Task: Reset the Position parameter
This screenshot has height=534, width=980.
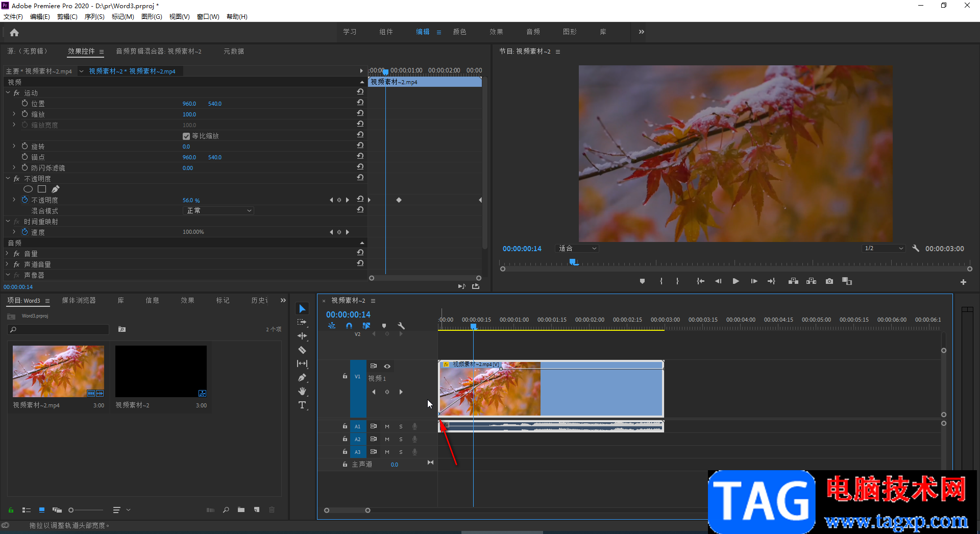Action: 360,103
